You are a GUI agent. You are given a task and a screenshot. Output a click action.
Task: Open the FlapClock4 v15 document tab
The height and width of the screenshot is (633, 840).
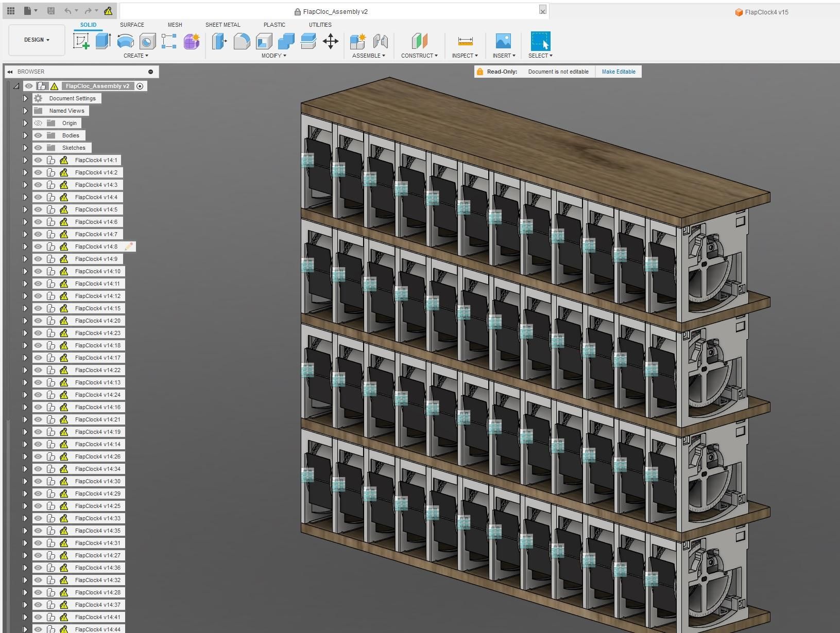[x=766, y=12]
